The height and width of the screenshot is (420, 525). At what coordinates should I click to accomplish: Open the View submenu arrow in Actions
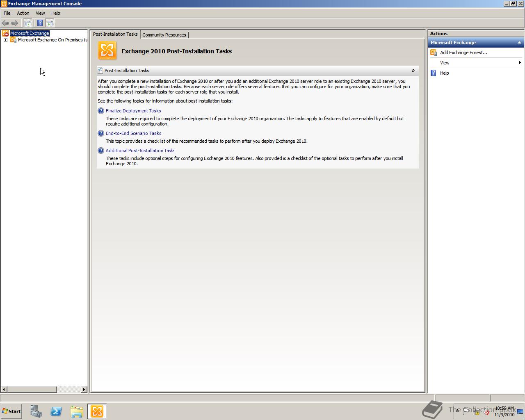click(x=520, y=63)
